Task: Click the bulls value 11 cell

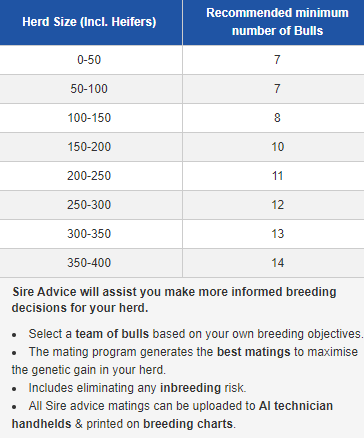Action: 273,176
